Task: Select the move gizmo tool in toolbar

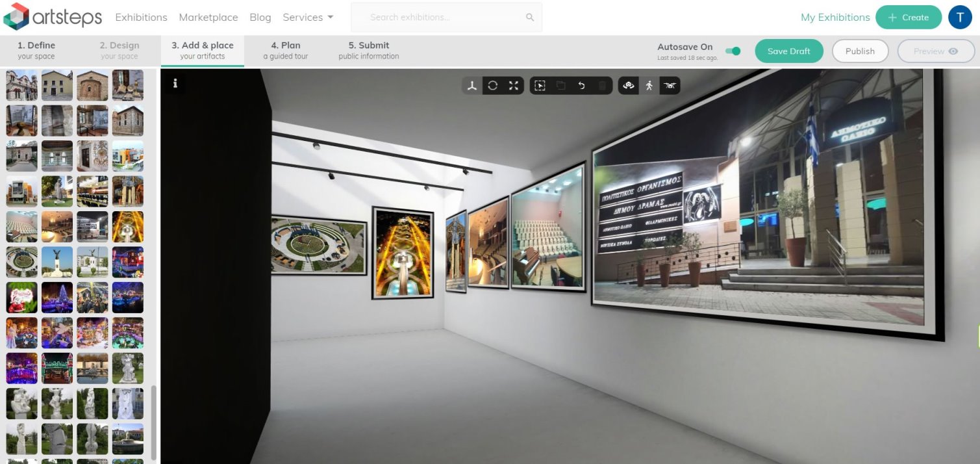Action: (472, 86)
